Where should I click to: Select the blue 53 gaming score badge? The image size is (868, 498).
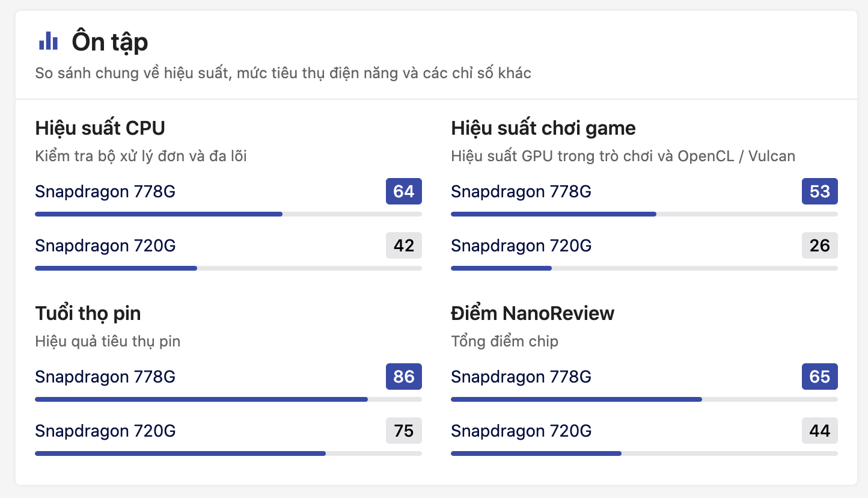click(x=819, y=191)
